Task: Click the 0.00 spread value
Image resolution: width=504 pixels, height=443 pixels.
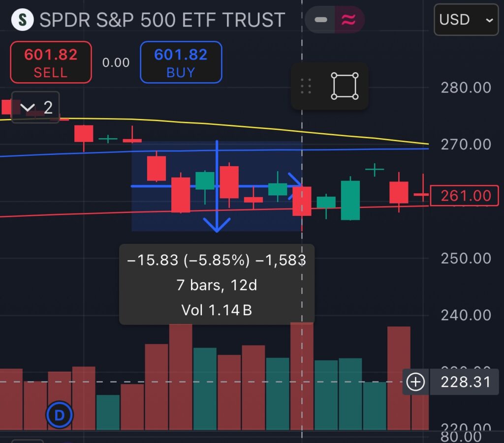Action: pos(116,62)
